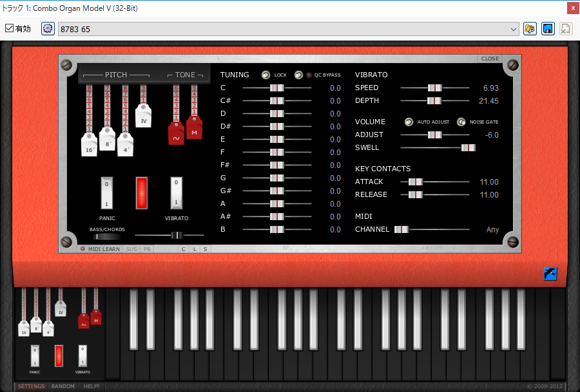Toggle the 有効 enabled checkbox
580x392 pixels.
9,28
